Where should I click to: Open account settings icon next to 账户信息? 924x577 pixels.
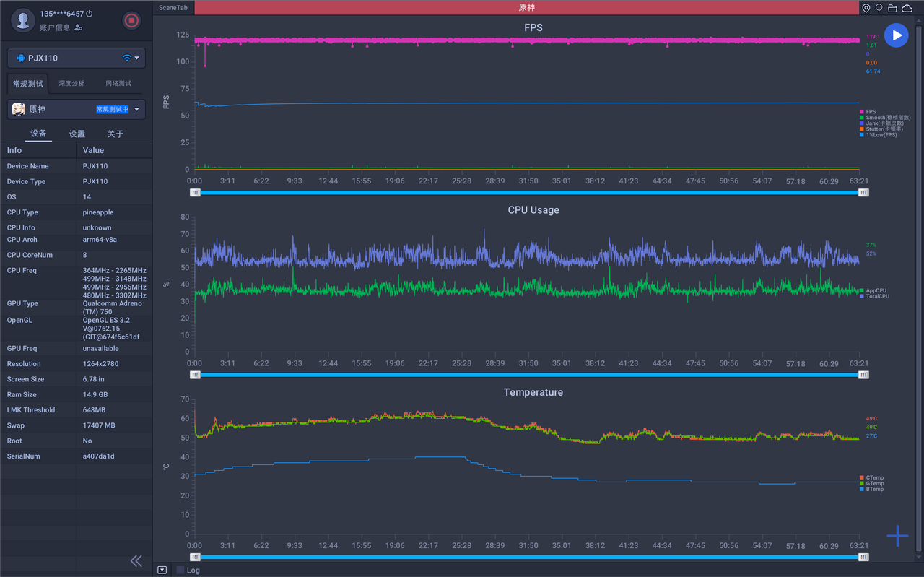pyautogui.click(x=79, y=27)
